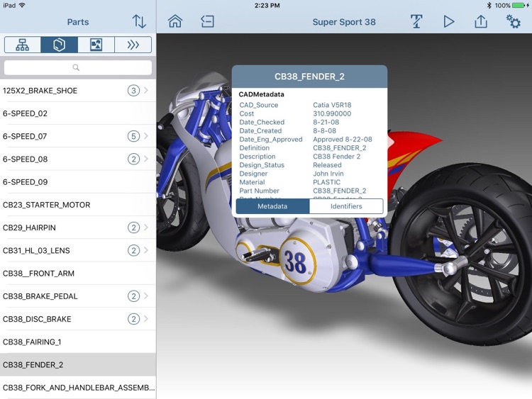Expand the CB38_DISC_BRAKE chevron
Viewport: 532px width, 399px height.
click(x=146, y=319)
